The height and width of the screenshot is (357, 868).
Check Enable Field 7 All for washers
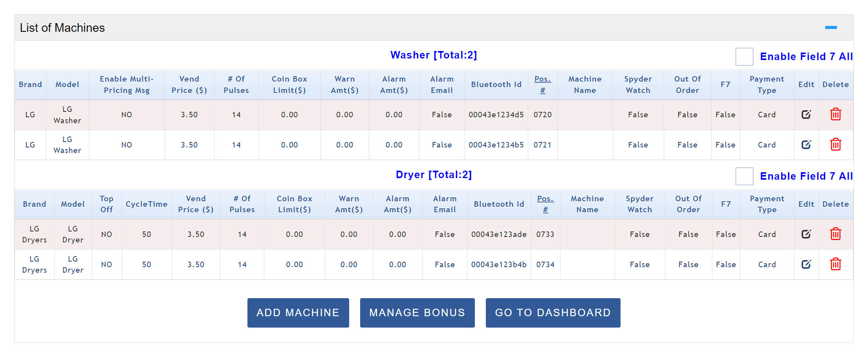744,57
